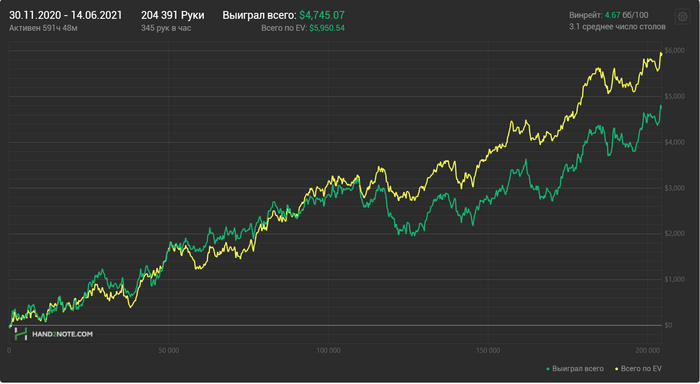Click the $5,000 y-axis label
700x384 pixels.
tap(675, 96)
